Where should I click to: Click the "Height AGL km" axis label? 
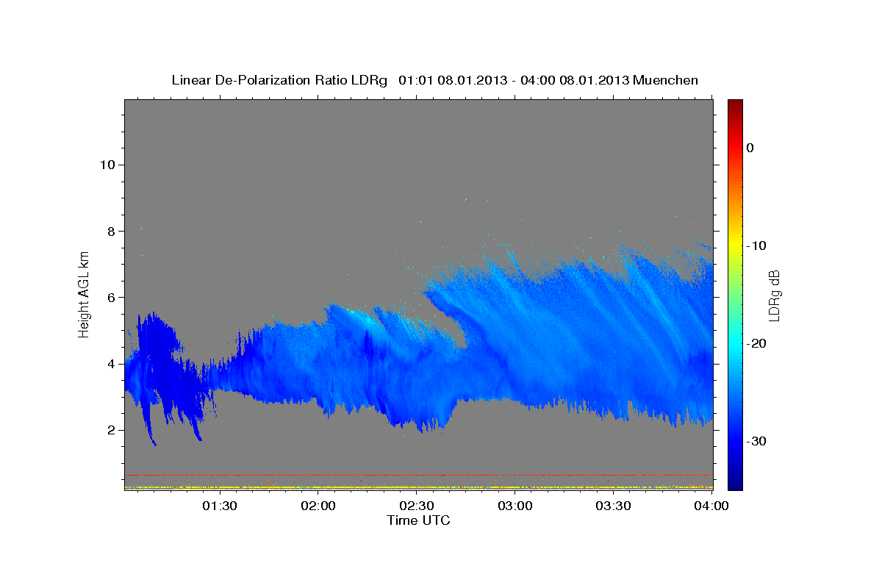84,293
